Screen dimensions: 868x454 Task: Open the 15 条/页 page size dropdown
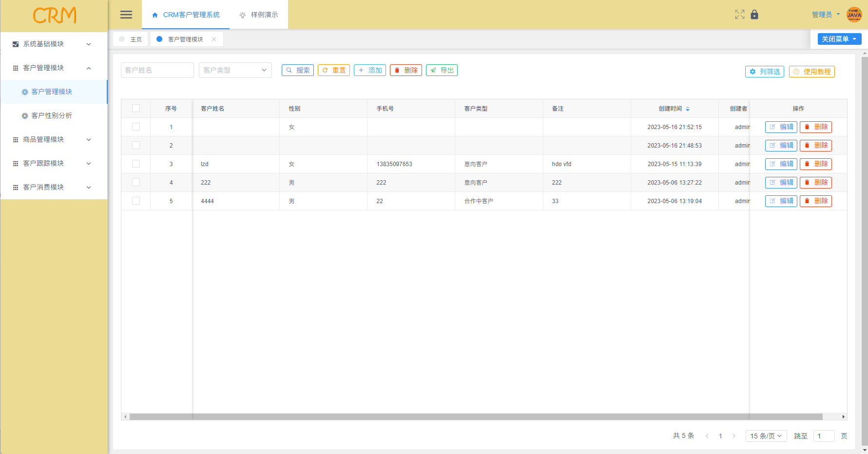point(766,436)
